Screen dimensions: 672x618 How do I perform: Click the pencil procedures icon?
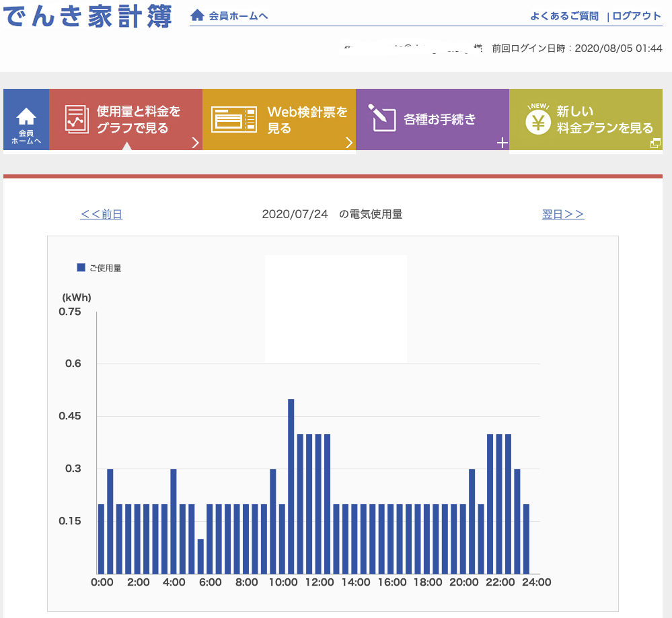381,118
